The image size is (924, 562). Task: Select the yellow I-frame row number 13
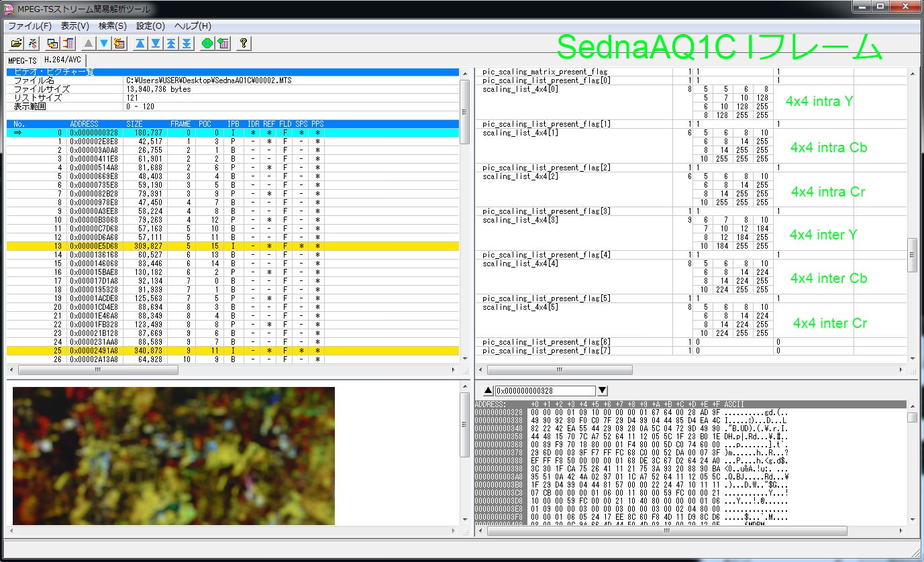pos(201,246)
